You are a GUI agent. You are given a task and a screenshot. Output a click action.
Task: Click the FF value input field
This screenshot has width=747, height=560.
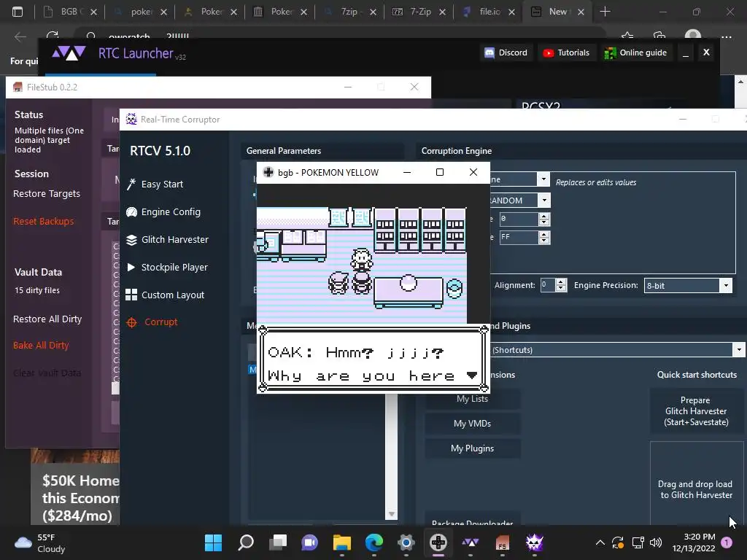[519, 237]
